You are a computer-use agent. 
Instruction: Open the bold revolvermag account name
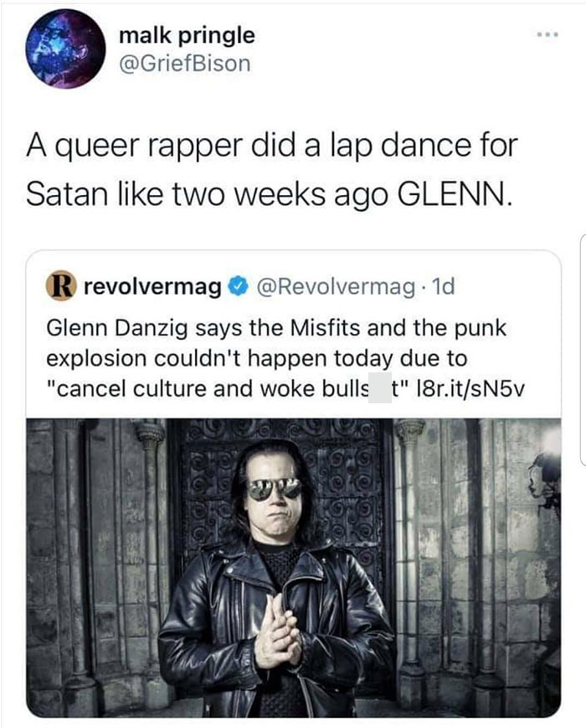[152, 288]
